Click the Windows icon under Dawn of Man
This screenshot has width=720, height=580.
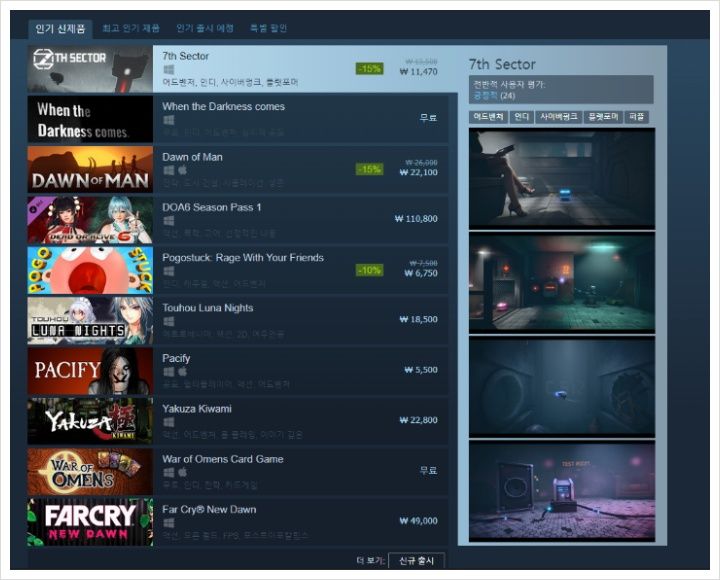point(169,170)
